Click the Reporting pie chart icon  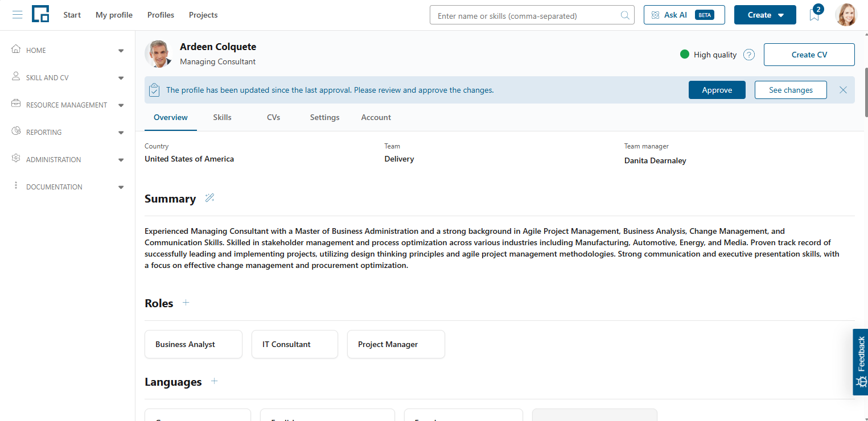point(16,131)
